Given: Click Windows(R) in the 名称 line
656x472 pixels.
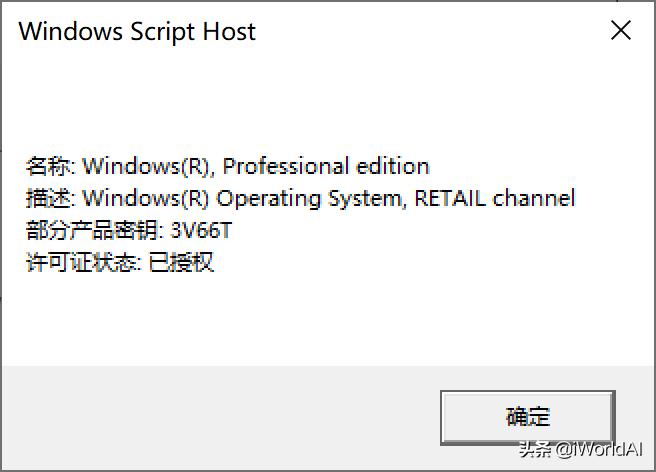Looking at the screenshot, I should click(146, 166).
